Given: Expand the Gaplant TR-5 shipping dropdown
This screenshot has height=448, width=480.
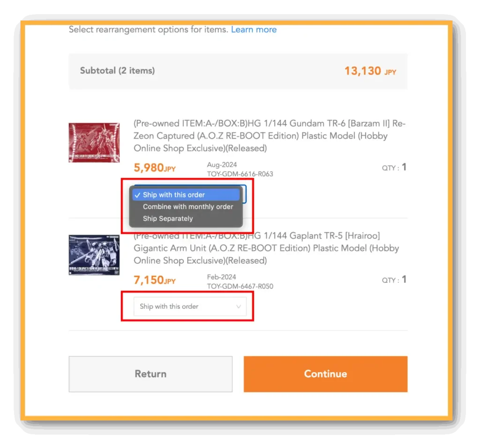Looking at the screenshot, I should pyautogui.click(x=190, y=306).
